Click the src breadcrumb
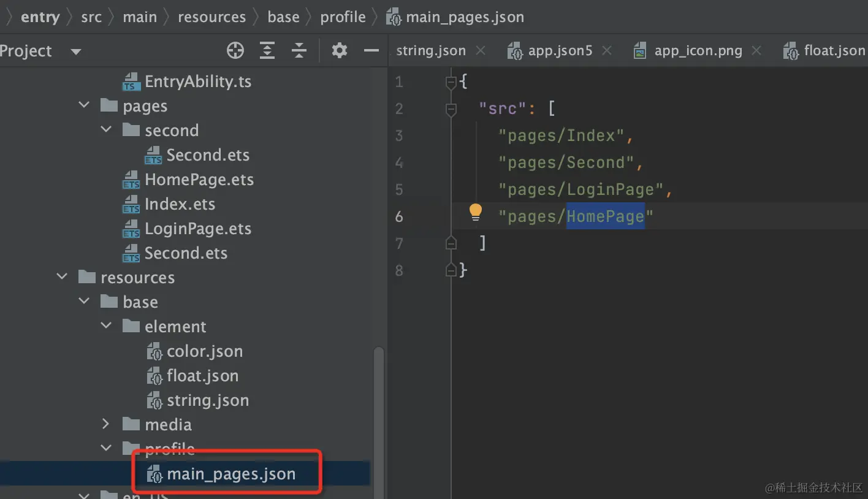 [x=91, y=17]
